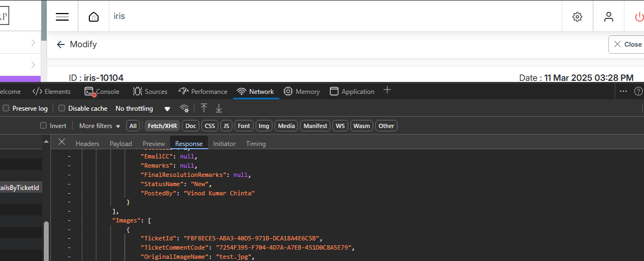
Task: Click the export HAR download arrow icon
Action: point(219,108)
